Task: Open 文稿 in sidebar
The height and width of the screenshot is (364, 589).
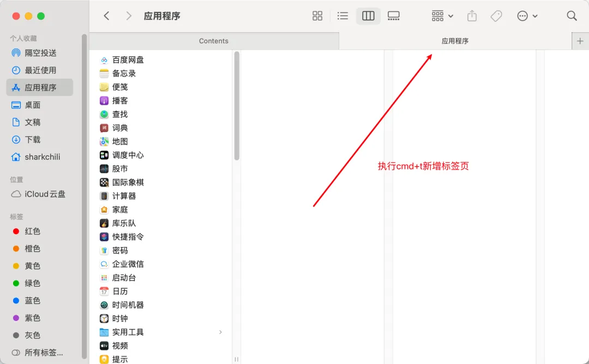Action: [x=40, y=123]
